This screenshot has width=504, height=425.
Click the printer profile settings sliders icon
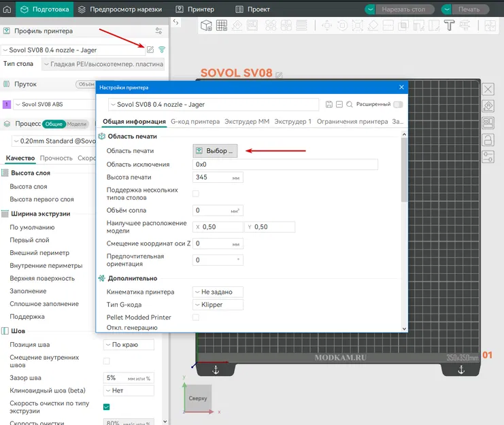pos(158,31)
